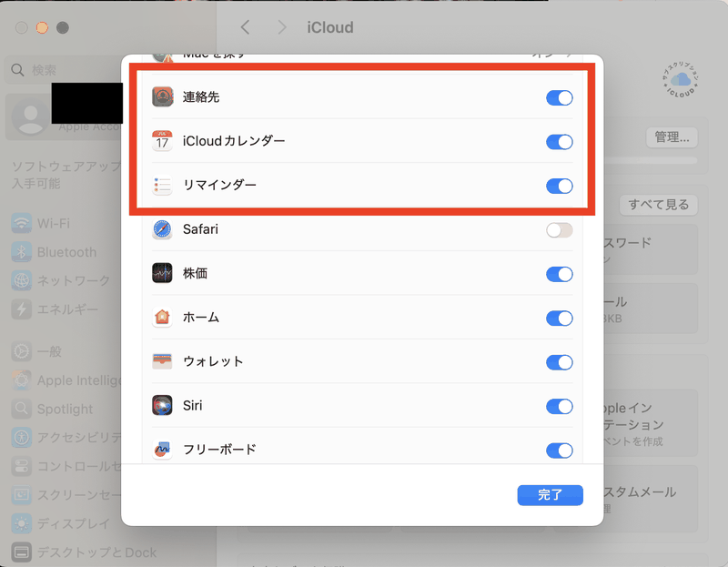The width and height of the screenshot is (728, 567).
Task: Click the すべて見る (See All) button
Action: click(658, 205)
